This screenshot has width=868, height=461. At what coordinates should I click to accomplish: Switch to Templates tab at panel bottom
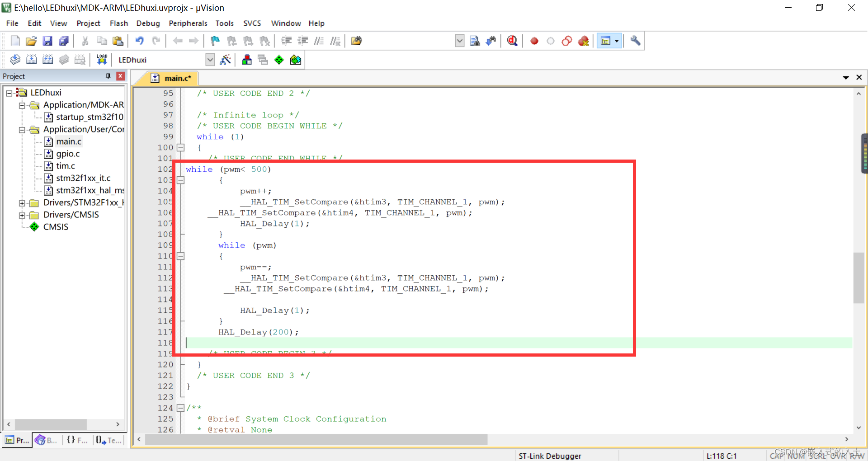point(108,440)
